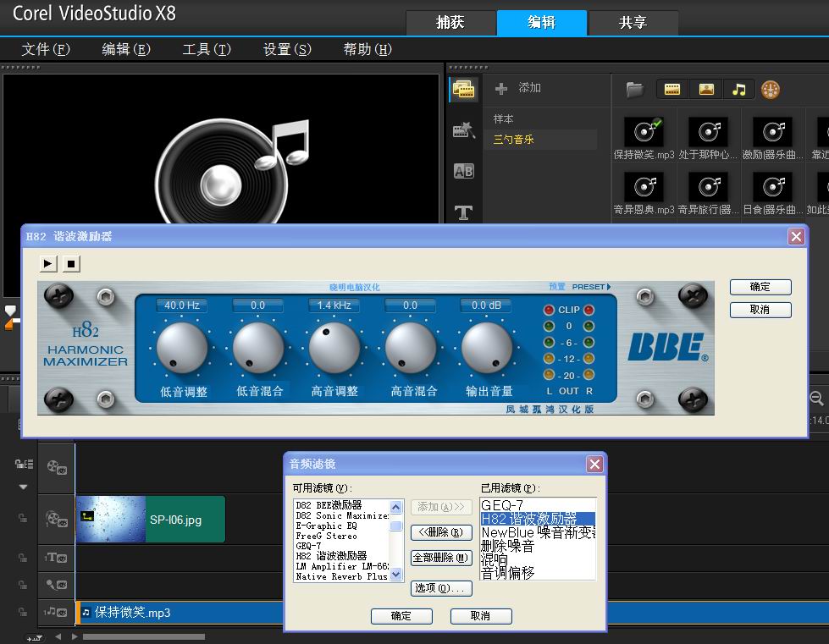The height and width of the screenshot is (644, 829).
Task: Select the 处于那种心 audio thumbnail
Action: 708,131
